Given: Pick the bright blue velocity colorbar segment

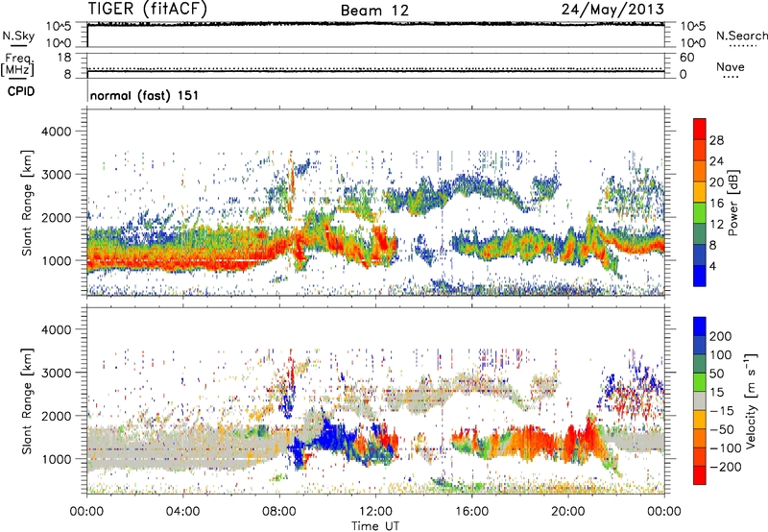Looking at the screenshot, I should tap(700, 326).
